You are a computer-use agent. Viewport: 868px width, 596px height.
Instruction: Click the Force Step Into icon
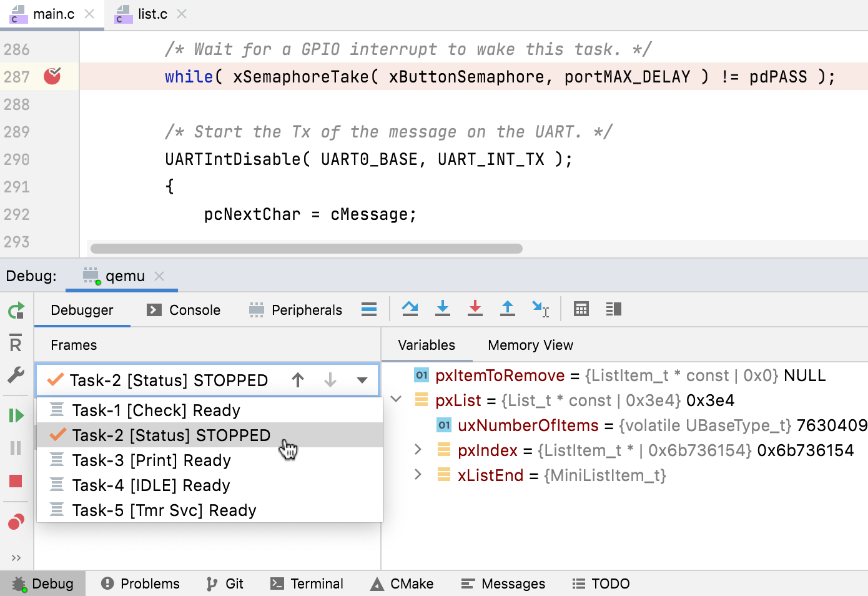coord(475,309)
